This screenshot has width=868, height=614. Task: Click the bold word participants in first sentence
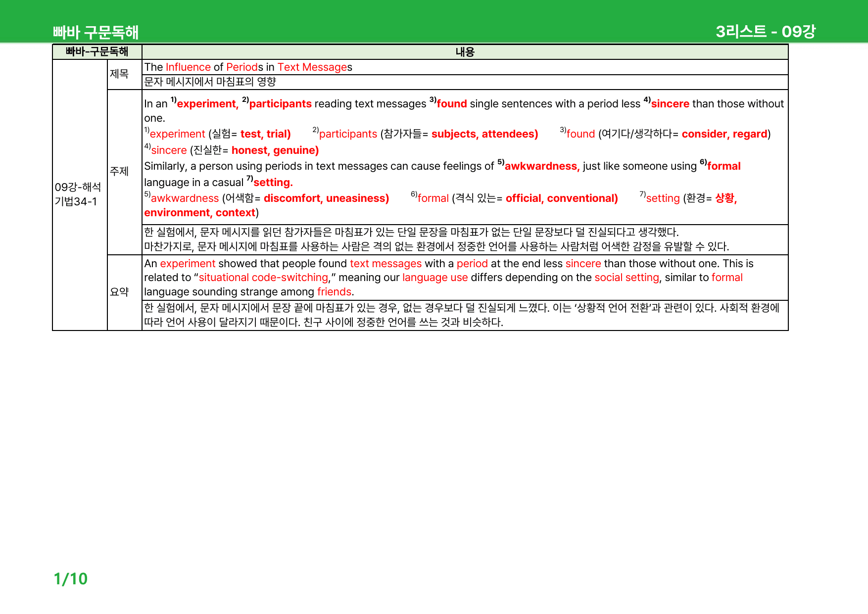tap(280, 103)
